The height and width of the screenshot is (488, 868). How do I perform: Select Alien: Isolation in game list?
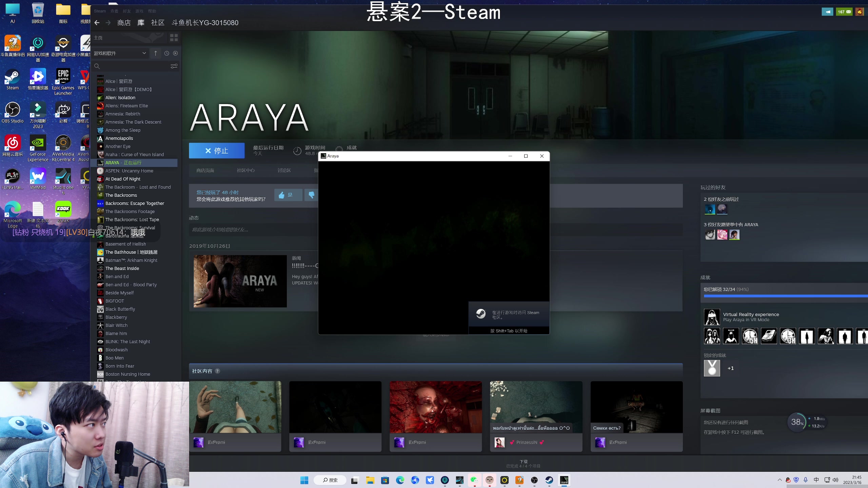[120, 98]
